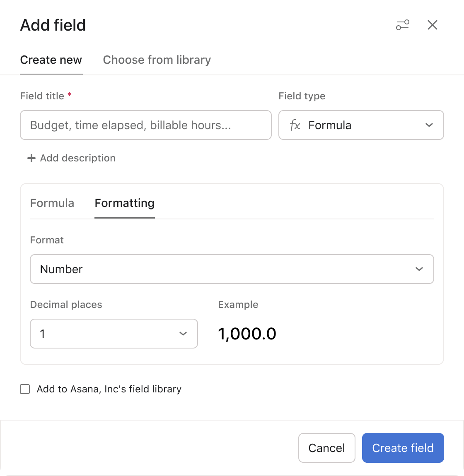
Task: Open the Format dropdown showing Number
Action: click(232, 269)
